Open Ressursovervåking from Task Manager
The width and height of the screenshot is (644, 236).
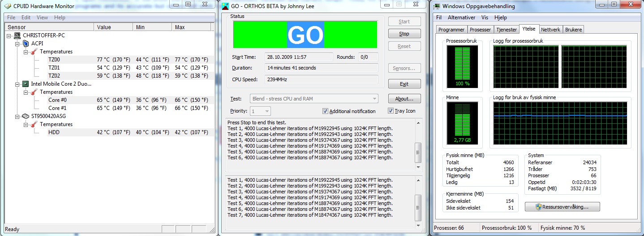point(562,207)
